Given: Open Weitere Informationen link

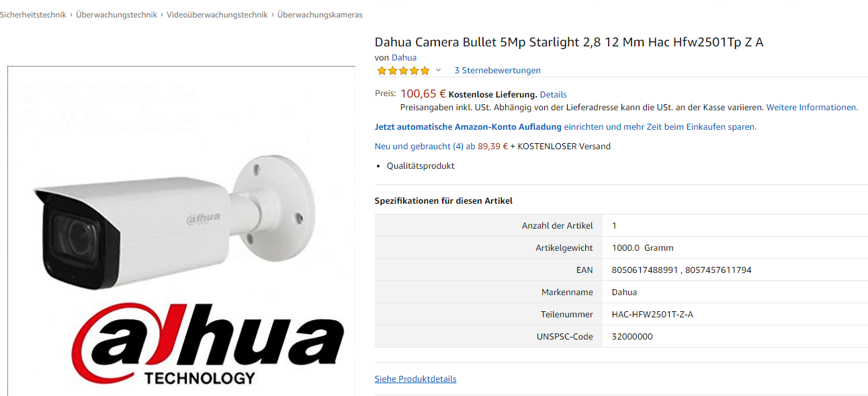Looking at the screenshot, I should point(812,108).
